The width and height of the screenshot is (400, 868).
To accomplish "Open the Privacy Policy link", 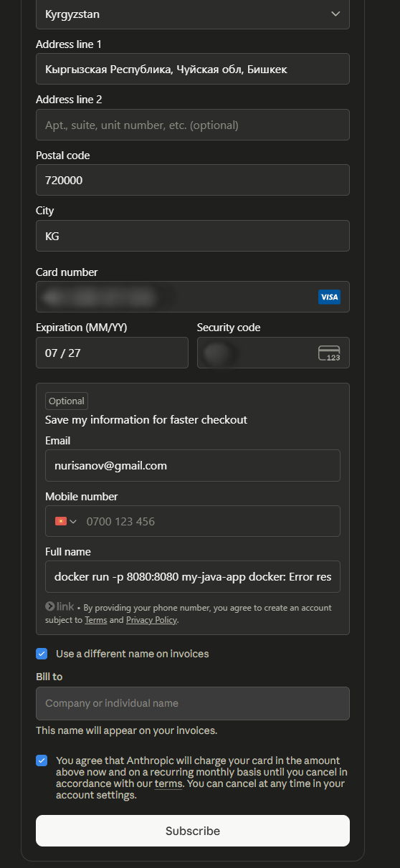I will (151, 620).
